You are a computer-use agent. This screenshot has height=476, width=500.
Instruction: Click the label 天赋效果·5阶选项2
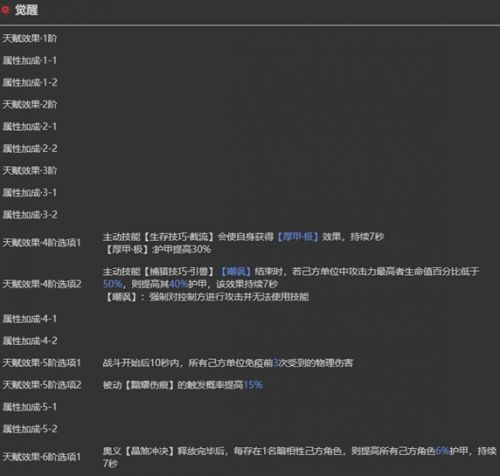coord(42,385)
